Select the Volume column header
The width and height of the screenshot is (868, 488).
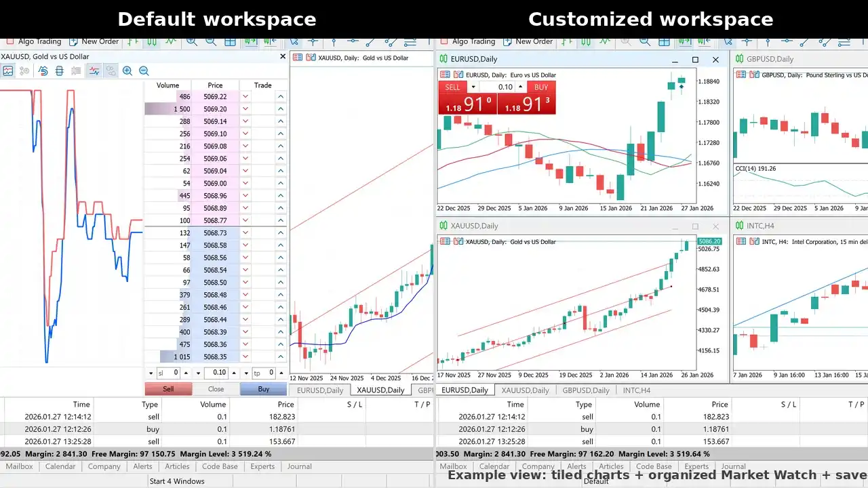pos(167,85)
